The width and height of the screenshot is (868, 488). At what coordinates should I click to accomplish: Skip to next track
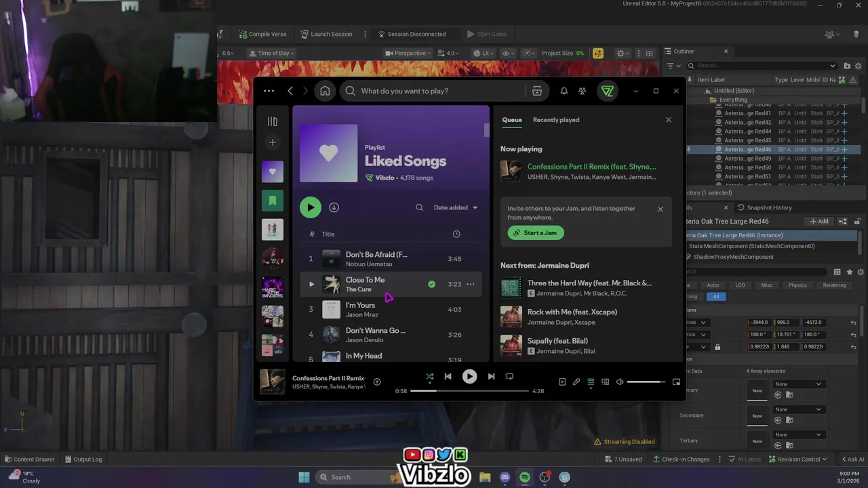[491, 376]
